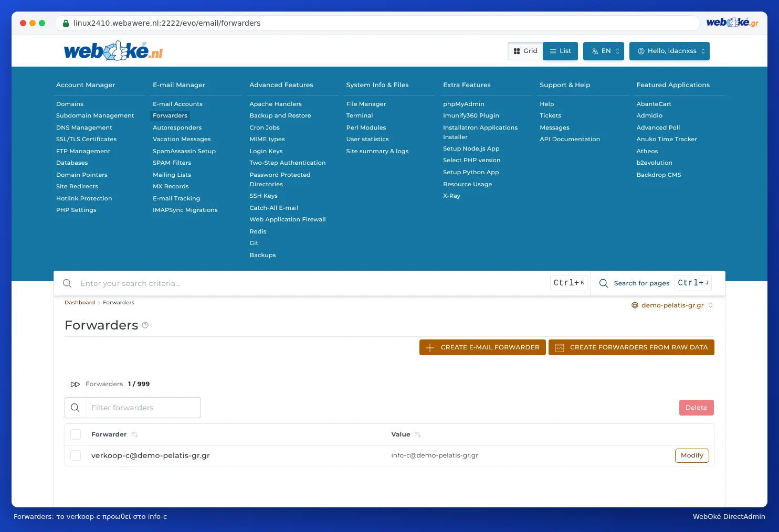
Task: Open the Hello, ldacnxss user menu
Action: [669, 51]
